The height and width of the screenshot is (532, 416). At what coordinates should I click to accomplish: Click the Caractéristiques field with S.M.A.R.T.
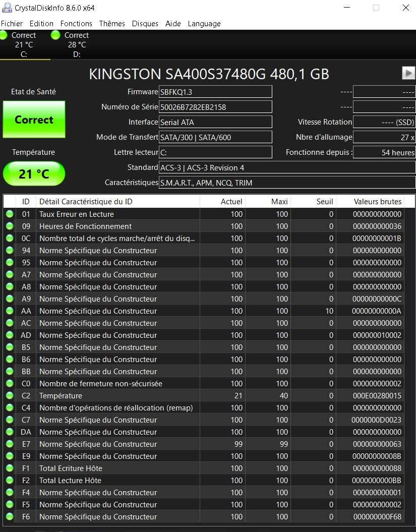tap(287, 183)
